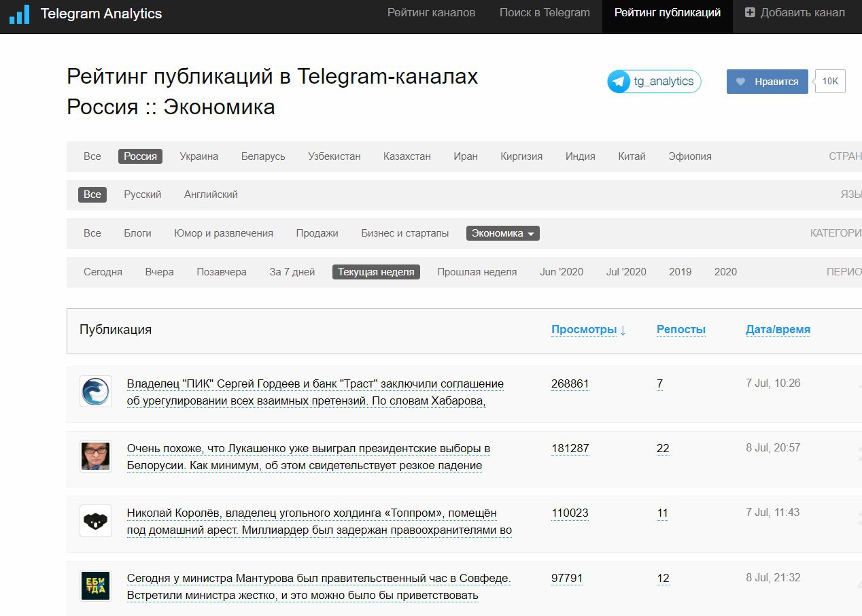Set period to 2020
Image resolution: width=862 pixels, height=616 pixels.
[726, 272]
